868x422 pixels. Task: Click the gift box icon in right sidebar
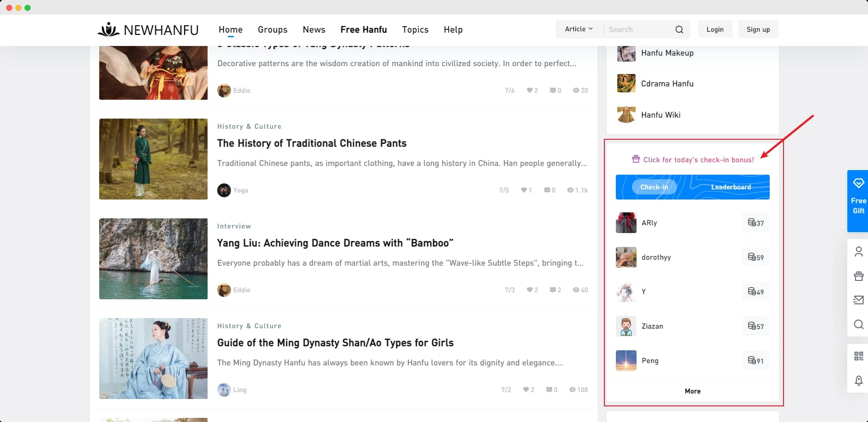point(858,276)
